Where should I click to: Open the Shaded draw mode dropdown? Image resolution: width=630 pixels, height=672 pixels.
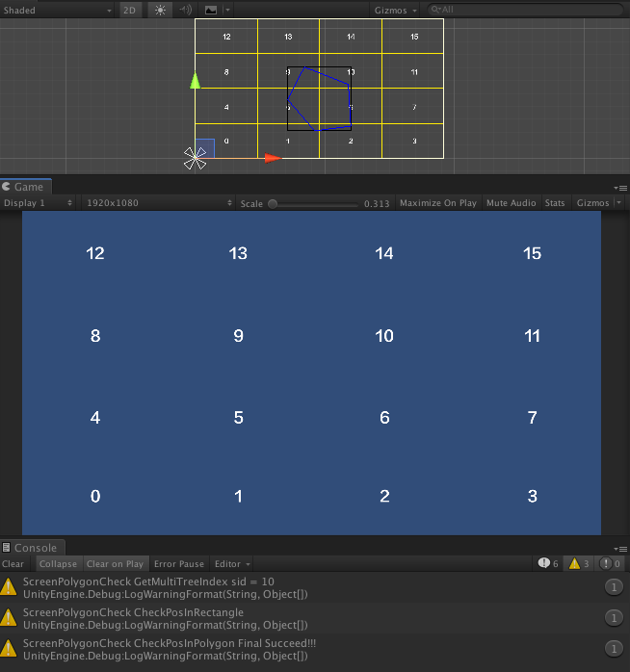(56, 10)
